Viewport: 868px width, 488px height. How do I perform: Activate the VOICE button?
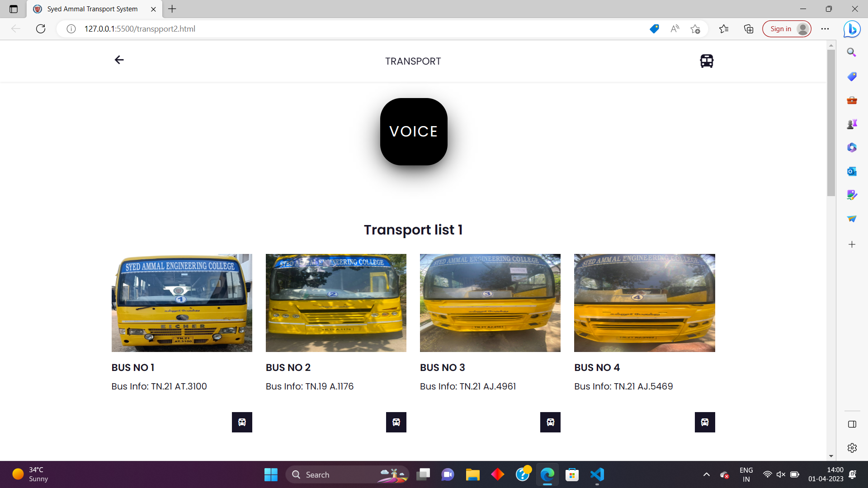click(414, 131)
